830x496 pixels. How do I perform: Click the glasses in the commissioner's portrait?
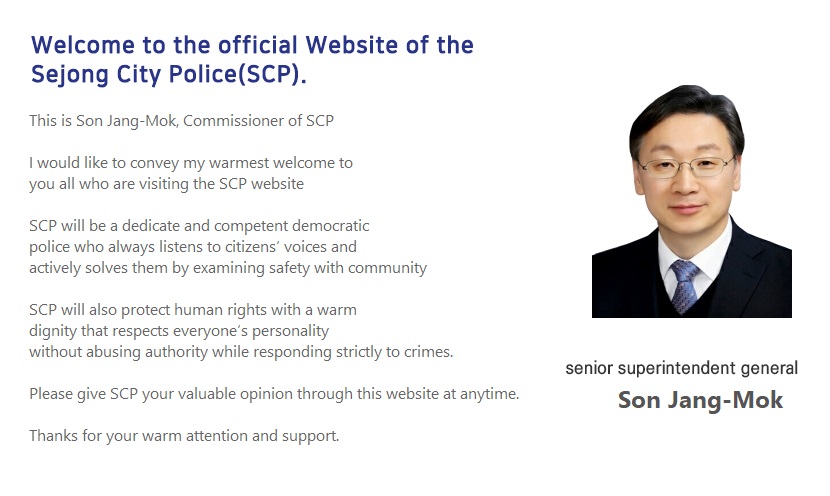[687, 167]
